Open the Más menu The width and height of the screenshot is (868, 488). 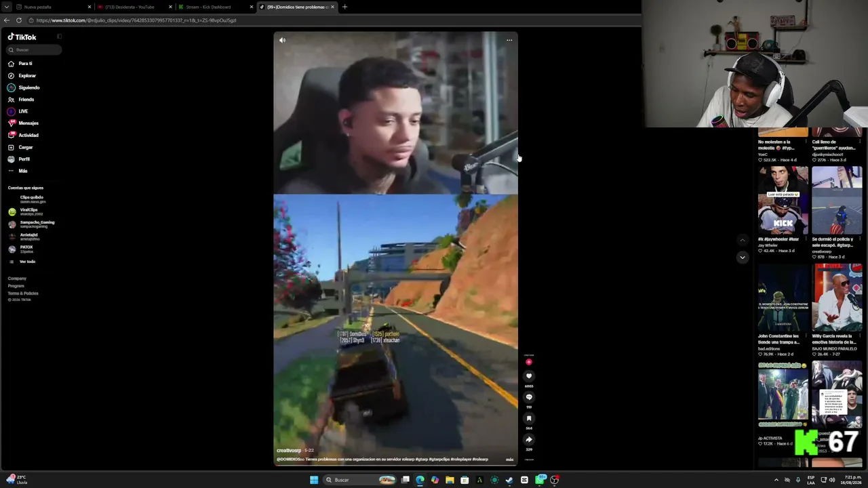tap(18, 171)
